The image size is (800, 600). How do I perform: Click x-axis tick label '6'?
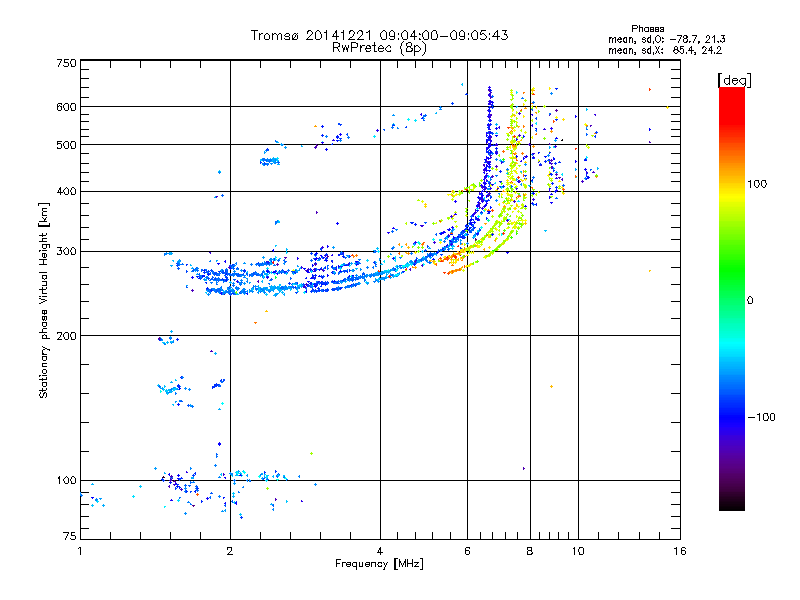tap(467, 551)
